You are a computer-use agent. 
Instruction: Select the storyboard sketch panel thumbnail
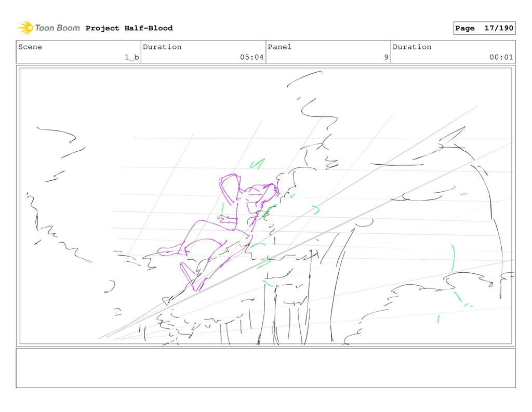click(265, 206)
